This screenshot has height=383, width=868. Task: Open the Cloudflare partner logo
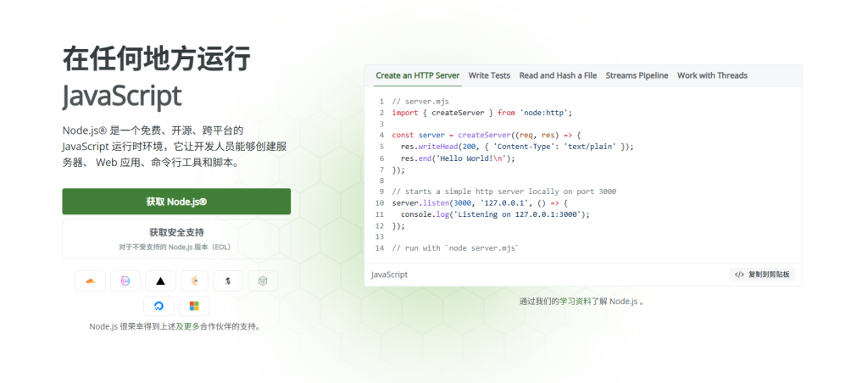coord(90,281)
